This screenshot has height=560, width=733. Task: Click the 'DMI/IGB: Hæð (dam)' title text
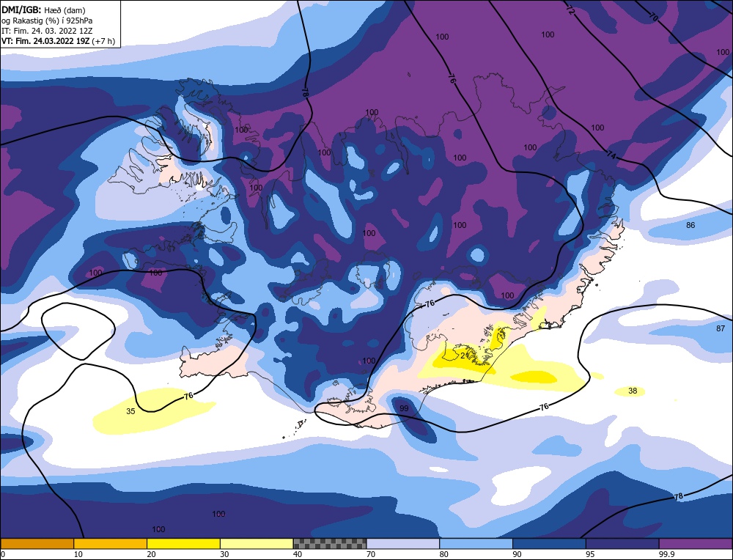43,10
